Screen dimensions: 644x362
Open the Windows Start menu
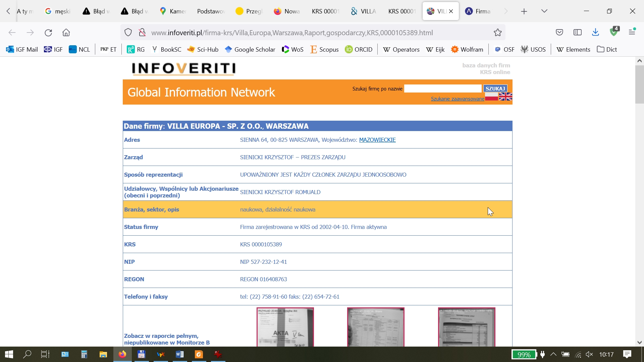9,354
